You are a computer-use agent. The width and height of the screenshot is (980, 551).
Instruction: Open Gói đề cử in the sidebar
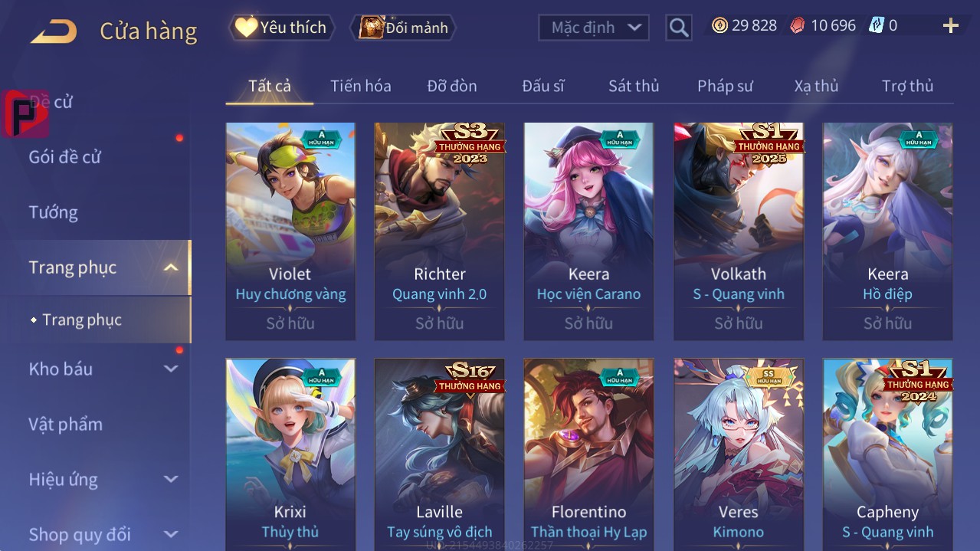tap(65, 157)
